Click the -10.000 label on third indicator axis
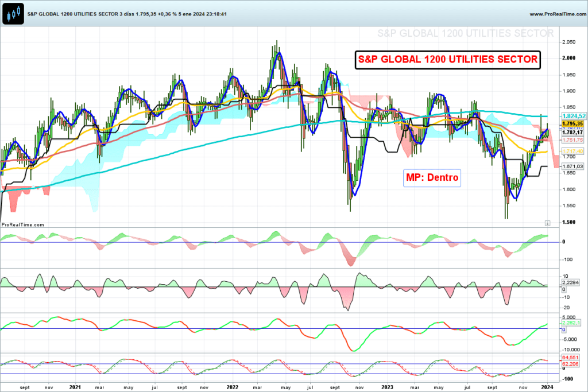 [571, 350]
